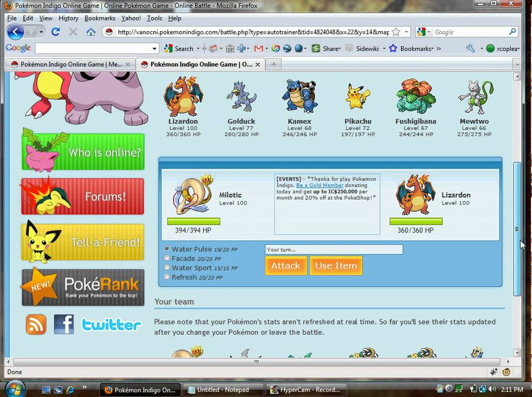The height and width of the screenshot is (397, 532).
Task: Open the Who is online? banner
Action: (x=83, y=152)
